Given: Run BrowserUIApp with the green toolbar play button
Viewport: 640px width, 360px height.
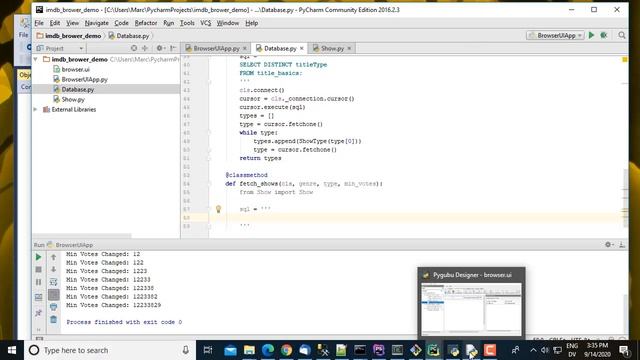Looking at the screenshot, I should click(x=591, y=36).
